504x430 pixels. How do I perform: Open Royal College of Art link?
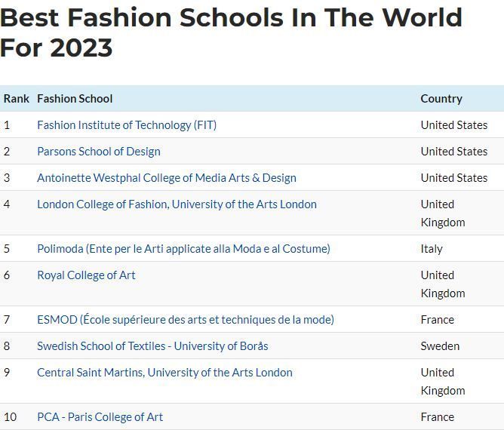coord(86,275)
